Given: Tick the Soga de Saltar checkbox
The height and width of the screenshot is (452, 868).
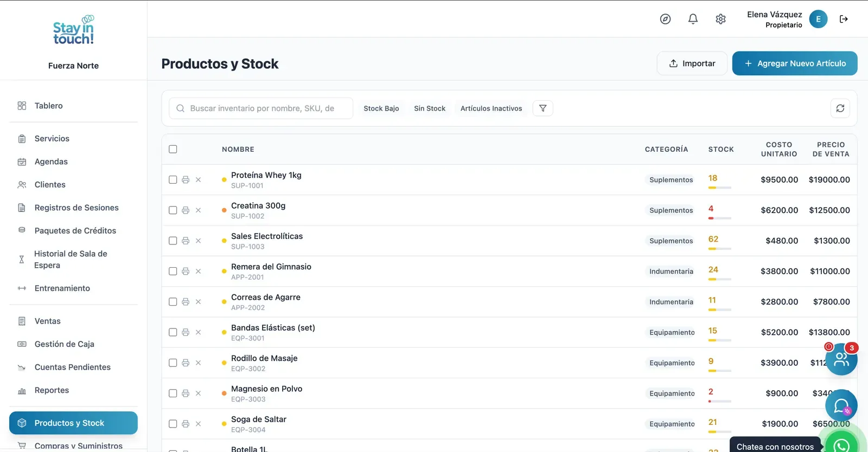Looking at the screenshot, I should [x=173, y=424].
